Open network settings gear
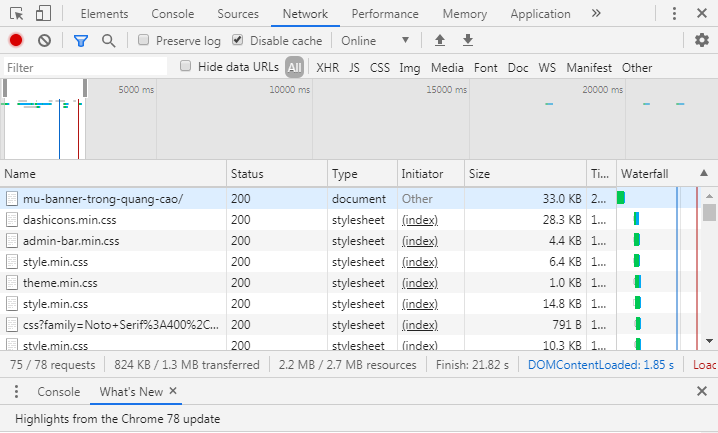The width and height of the screenshot is (718, 433). (x=702, y=40)
